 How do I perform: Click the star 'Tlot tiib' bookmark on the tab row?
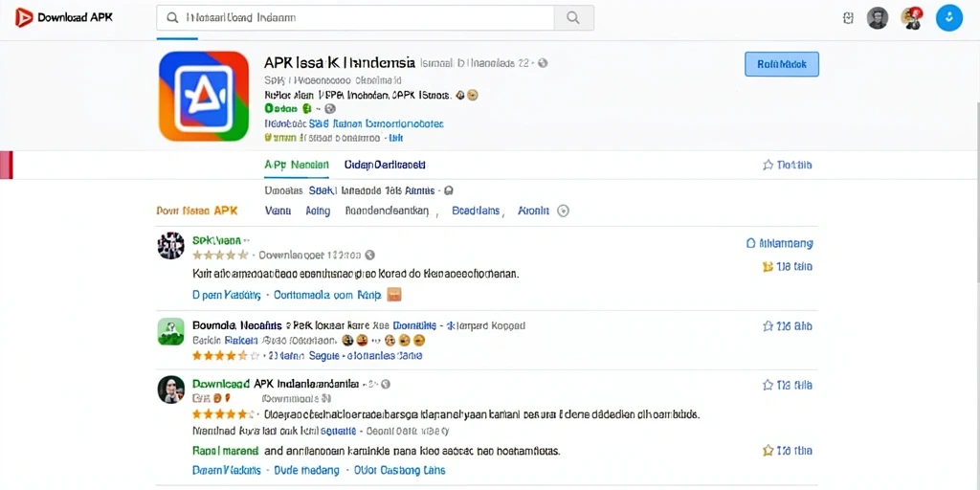pyautogui.click(x=787, y=165)
